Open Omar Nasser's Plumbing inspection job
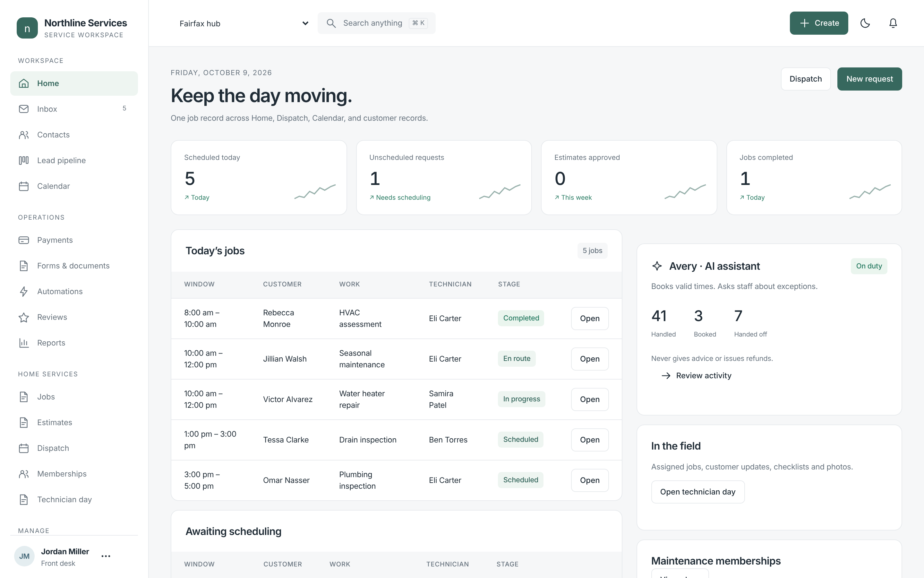This screenshot has height=578, width=924. pos(589,480)
